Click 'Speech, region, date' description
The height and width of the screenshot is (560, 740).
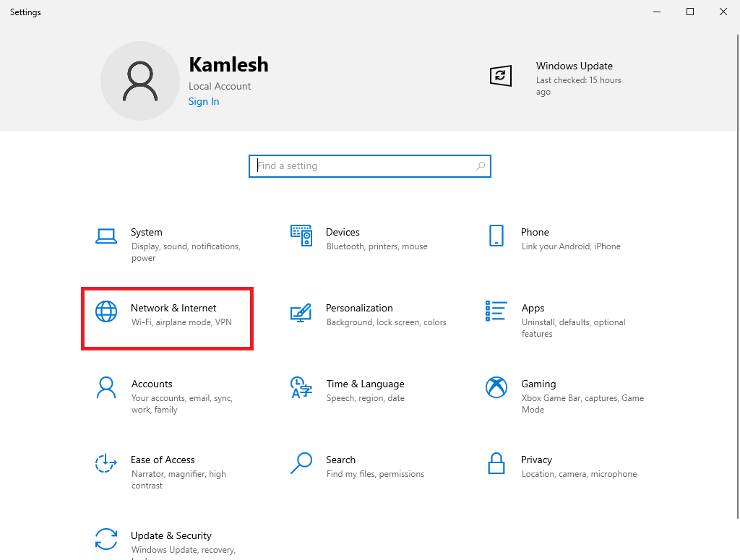(365, 398)
